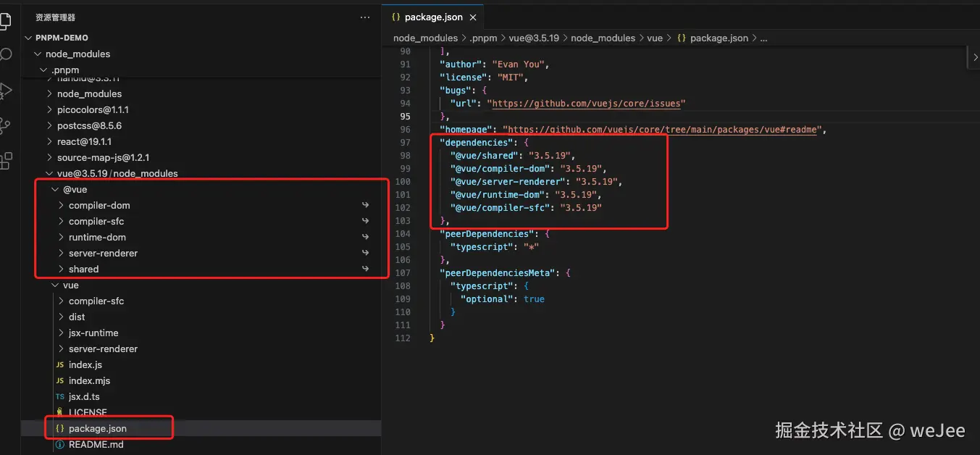Image resolution: width=980 pixels, height=455 pixels.
Task: Collapse the @vue folder
Action: click(55, 190)
